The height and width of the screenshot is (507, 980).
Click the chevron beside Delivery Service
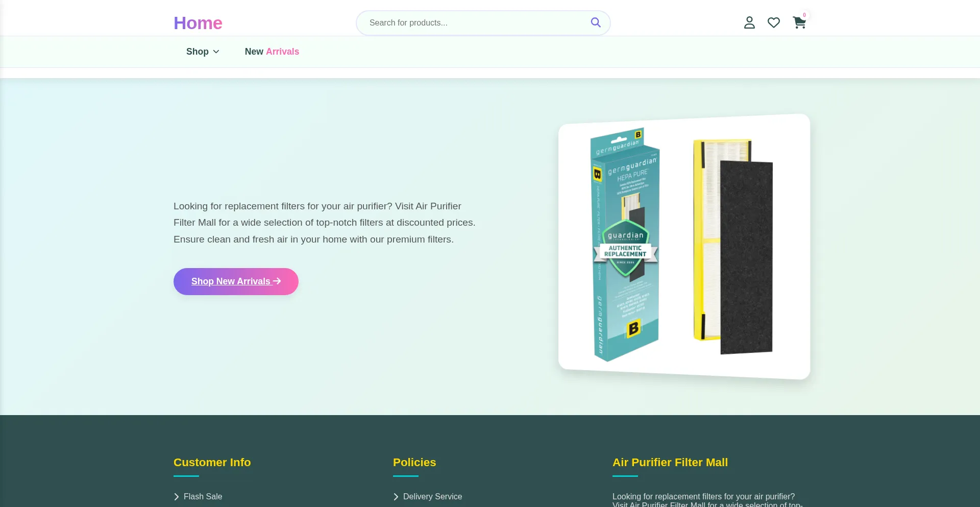pos(396,497)
